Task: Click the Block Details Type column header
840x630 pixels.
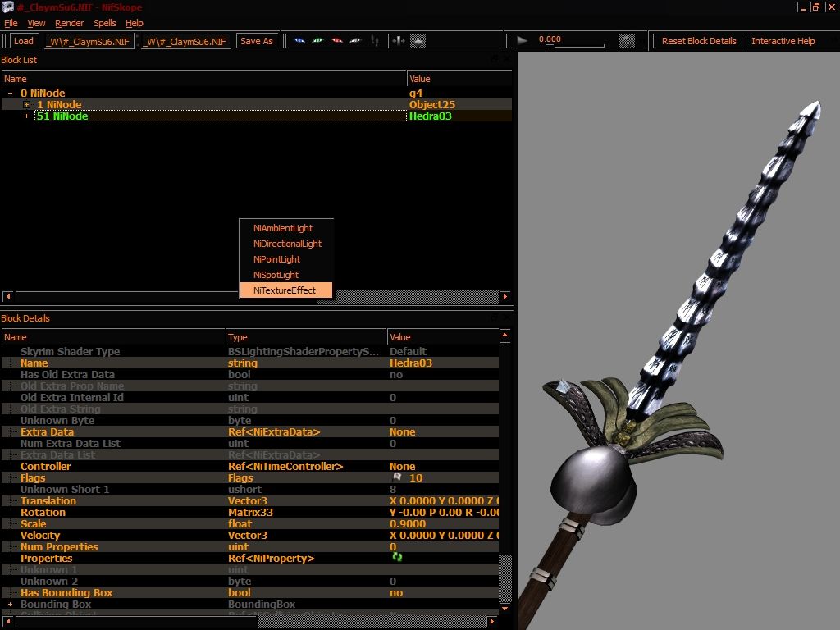Action: pos(306,337)
